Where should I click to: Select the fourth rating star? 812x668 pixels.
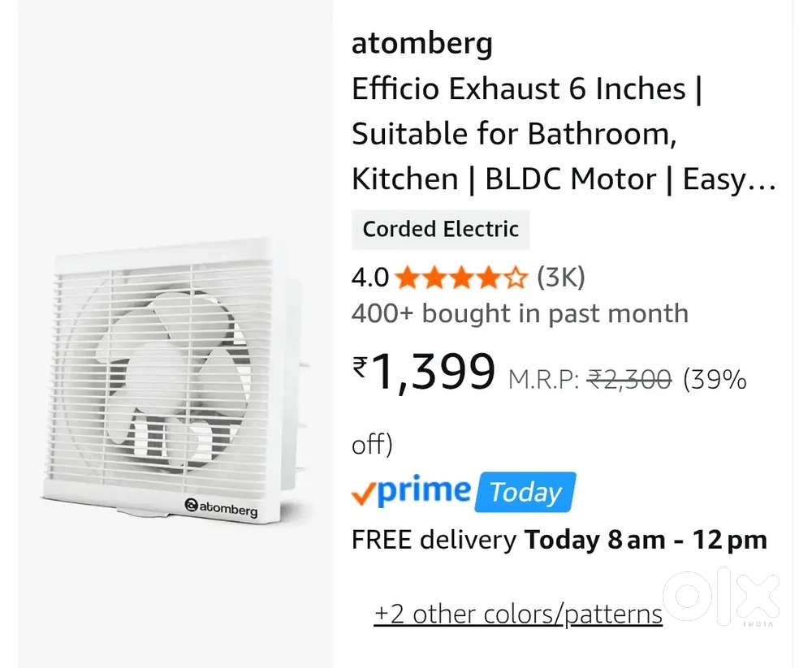(490, 277)
